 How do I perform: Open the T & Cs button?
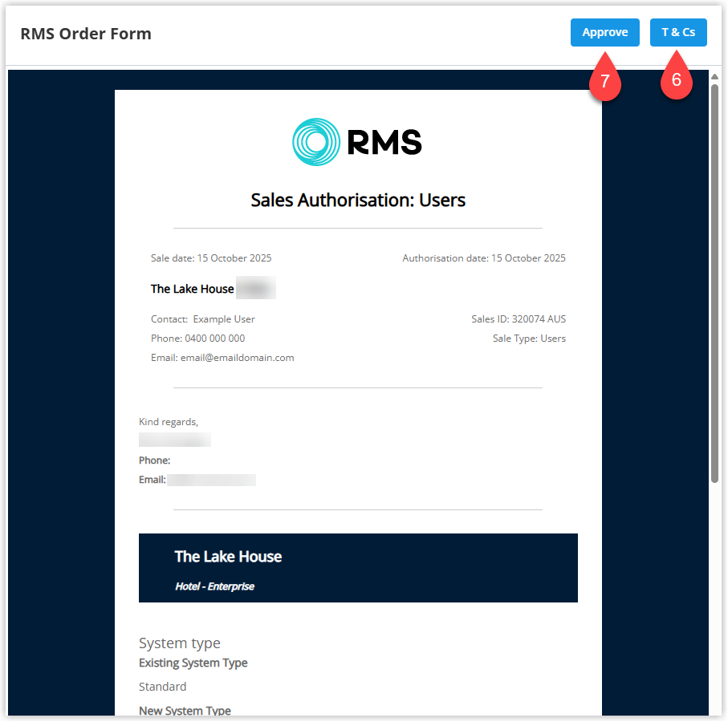point(678,32)
